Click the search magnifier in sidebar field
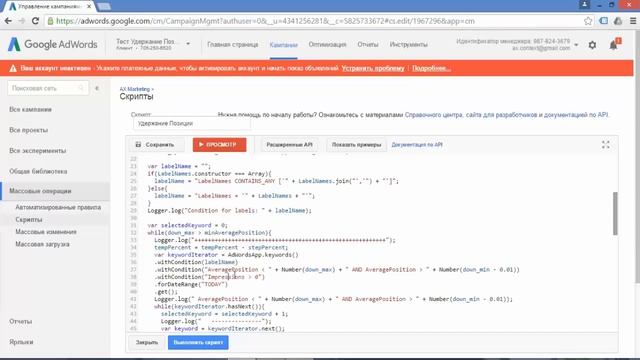The image size is (640, 360). click(x=81, y=88)
